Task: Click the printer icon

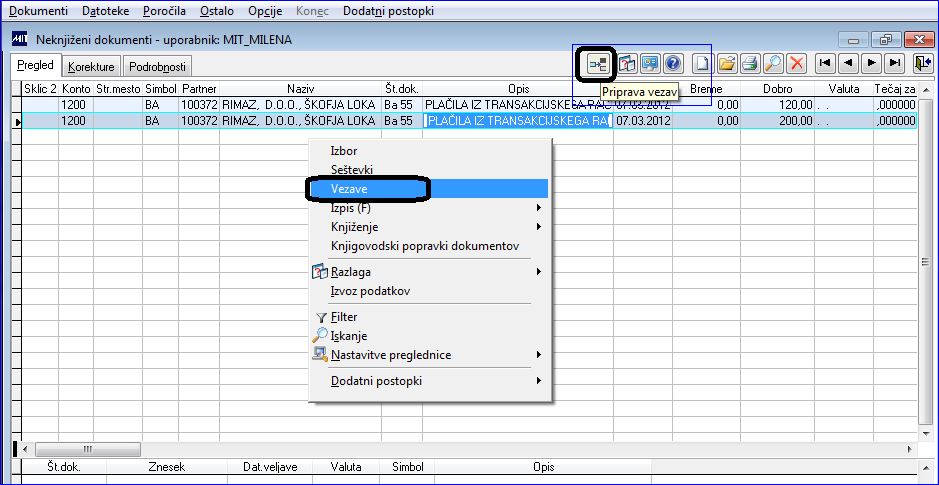Action: coord(749,63)
